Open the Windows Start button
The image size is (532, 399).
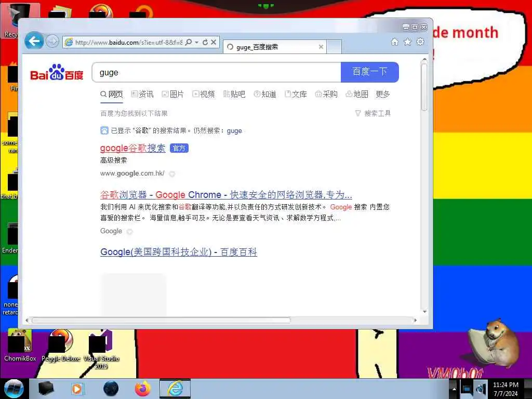pyautogui.click(x=14, y=389)
